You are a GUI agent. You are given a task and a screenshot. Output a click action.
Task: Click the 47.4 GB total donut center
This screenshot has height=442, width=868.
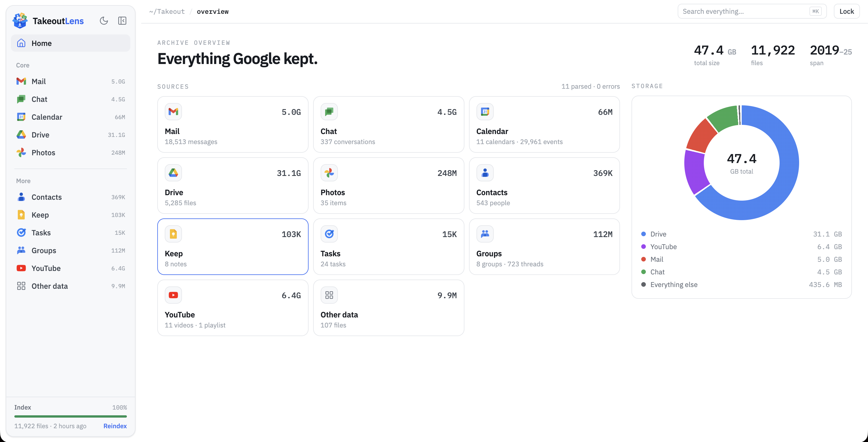pyautogui.click(x=742, y=163)
